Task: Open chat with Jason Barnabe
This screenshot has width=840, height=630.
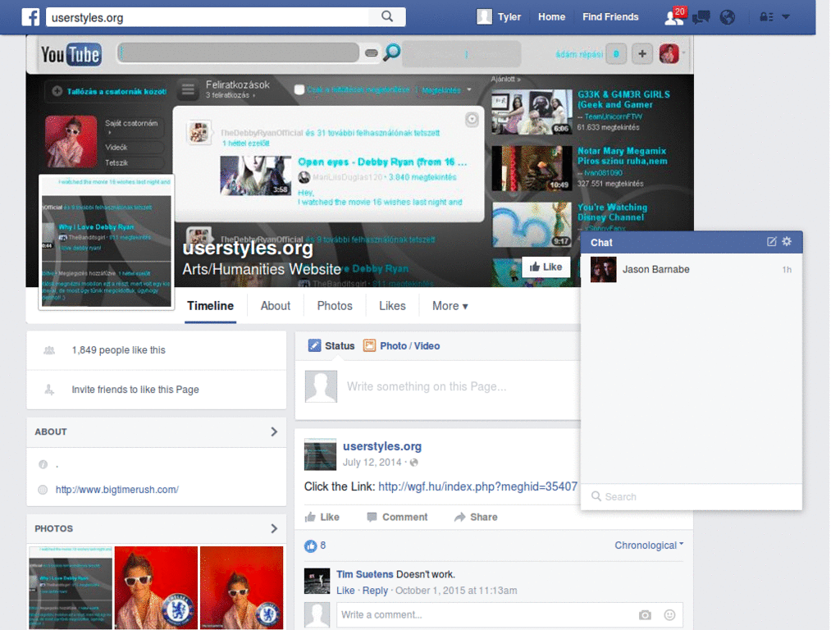Action: 691,269
